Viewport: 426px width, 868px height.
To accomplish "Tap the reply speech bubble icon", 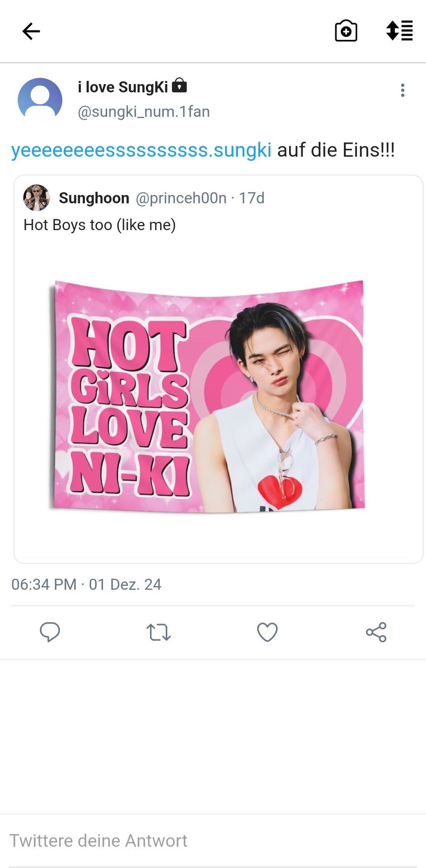I will (x=50, y=632).
